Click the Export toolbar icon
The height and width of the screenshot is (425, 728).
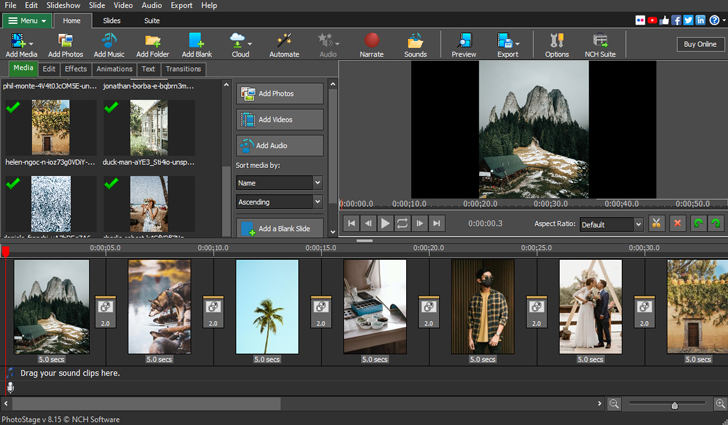coord(504,41)
